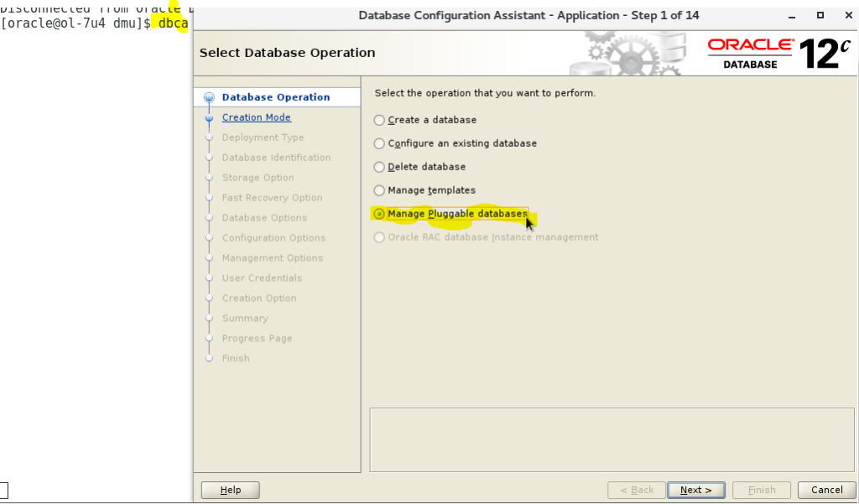Click the Database Operation step bullet icon

tap(209, 97)
